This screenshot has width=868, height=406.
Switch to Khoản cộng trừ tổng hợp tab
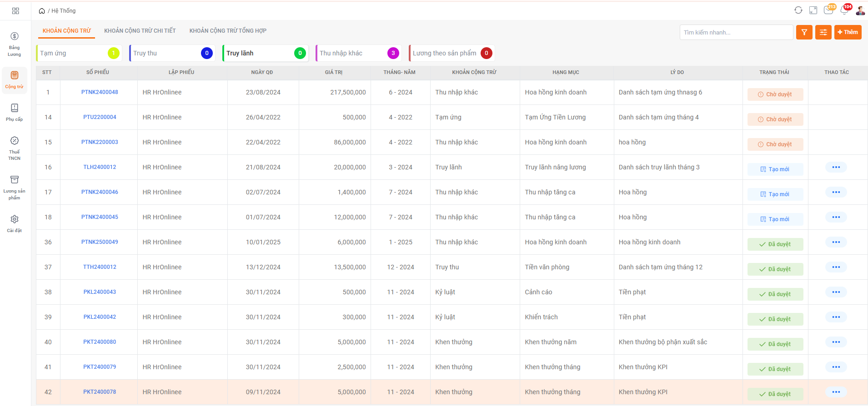228,31
